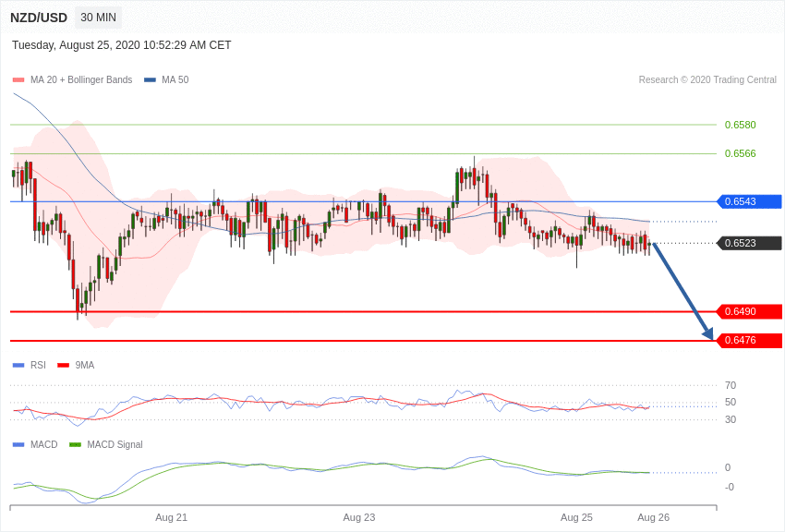Viewport: 785px width, 532px height.
Task: Click the '9MA' legend label
Action: (85, 366)
